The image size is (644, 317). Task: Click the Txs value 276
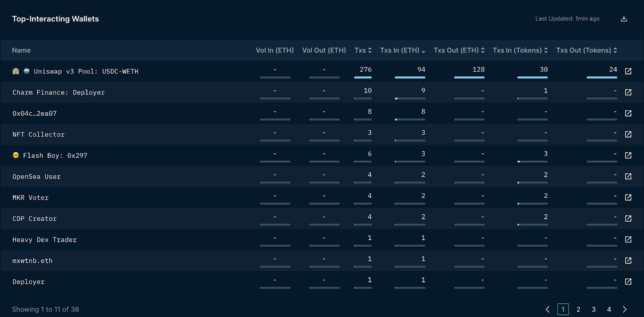366,69
